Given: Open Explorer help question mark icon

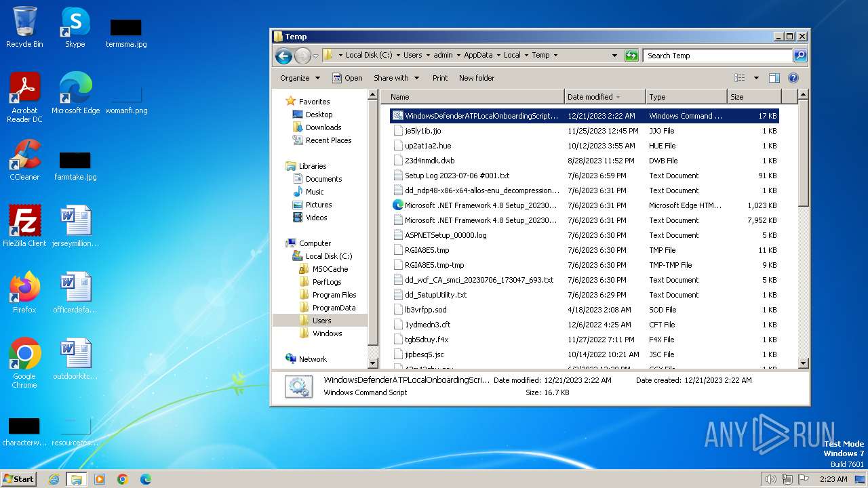Looking at the screenshot, I should click(793, 78).
